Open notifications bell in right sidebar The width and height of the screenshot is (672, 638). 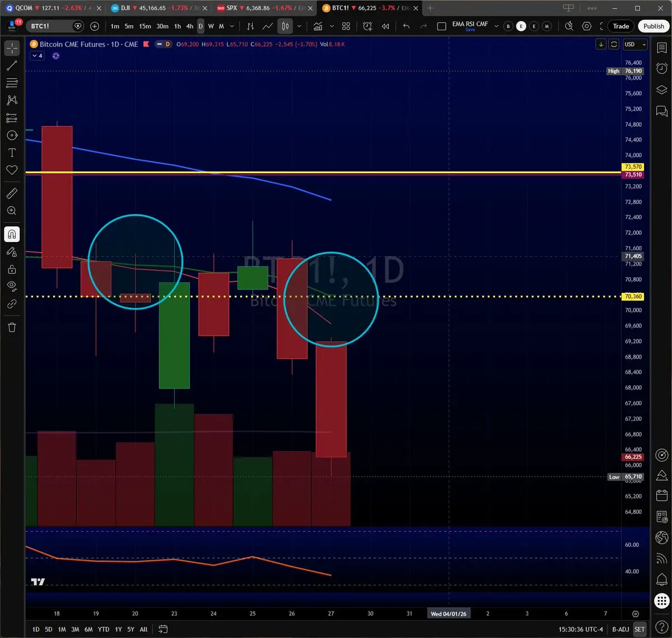[661, 579]
